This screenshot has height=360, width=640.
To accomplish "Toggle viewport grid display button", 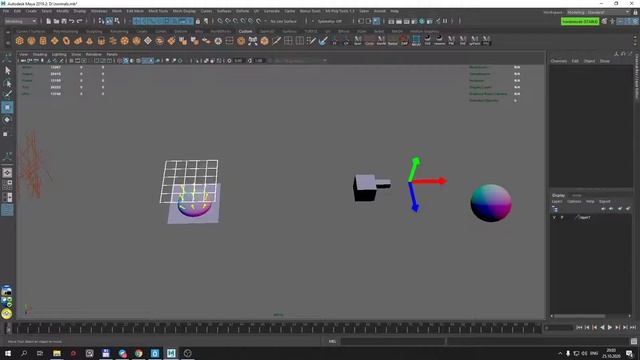I will tap(71, 61).
